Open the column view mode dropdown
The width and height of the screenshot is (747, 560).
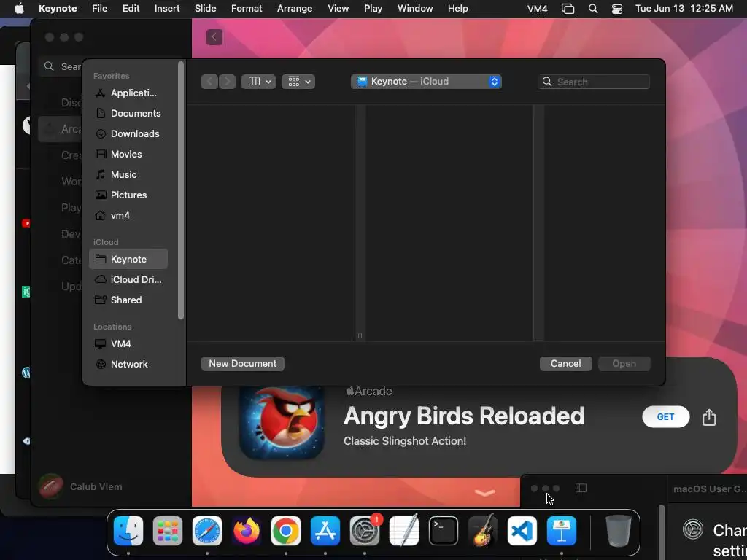(259, 82)
